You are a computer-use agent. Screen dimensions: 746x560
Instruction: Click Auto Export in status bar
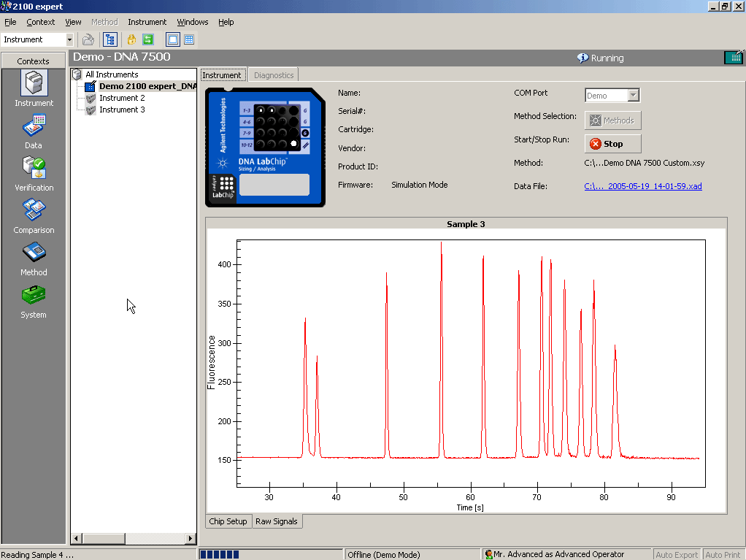click(x=676, y=555)
